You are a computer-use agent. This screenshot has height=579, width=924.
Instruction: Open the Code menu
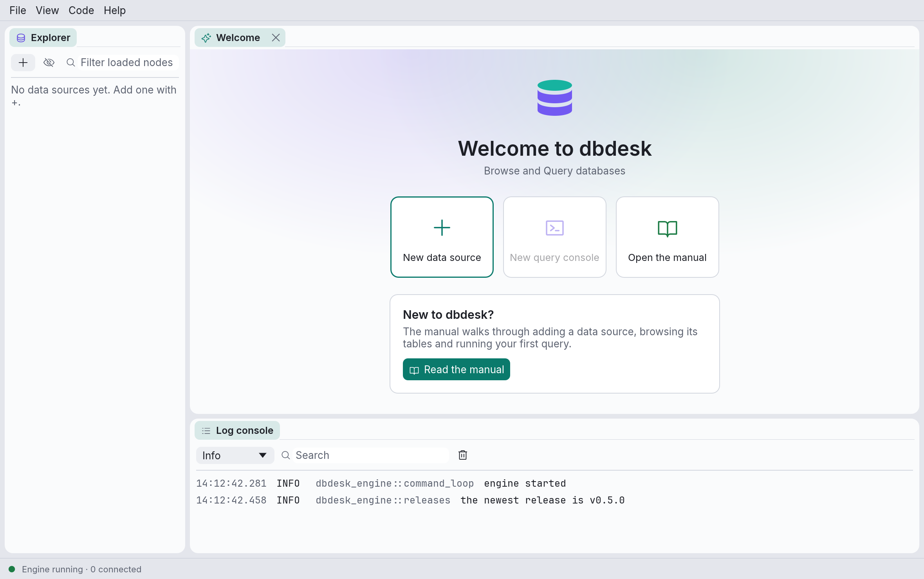pyautogui.click(x=81, y=10)
